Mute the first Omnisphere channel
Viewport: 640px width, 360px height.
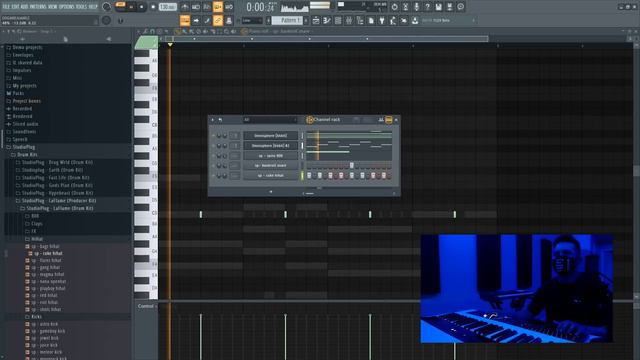213,136
